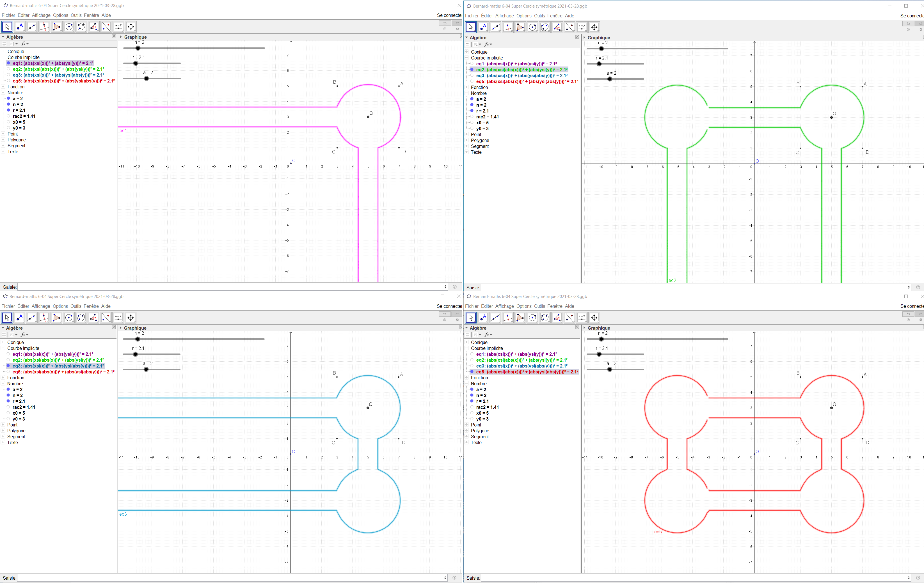Viewport: 924px width, 583px height.
Task: Open the Outils menu in red-curve window
Action: pos(539,306)
